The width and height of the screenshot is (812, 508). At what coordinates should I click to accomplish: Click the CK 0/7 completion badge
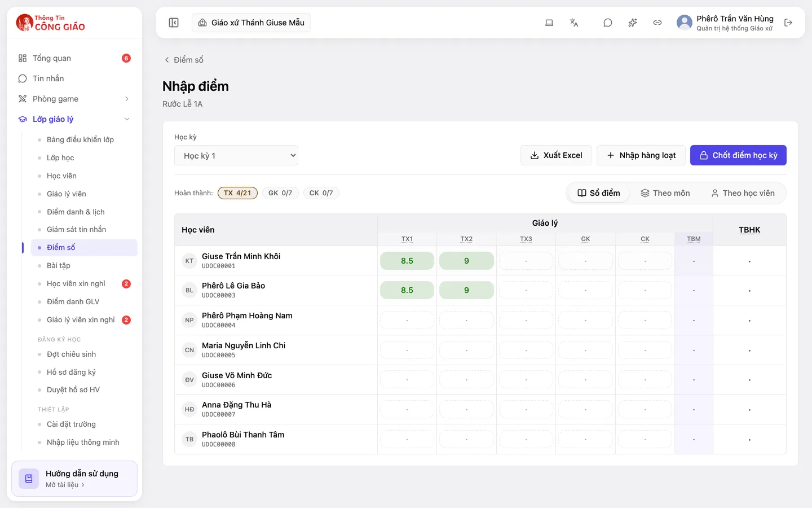321,193
